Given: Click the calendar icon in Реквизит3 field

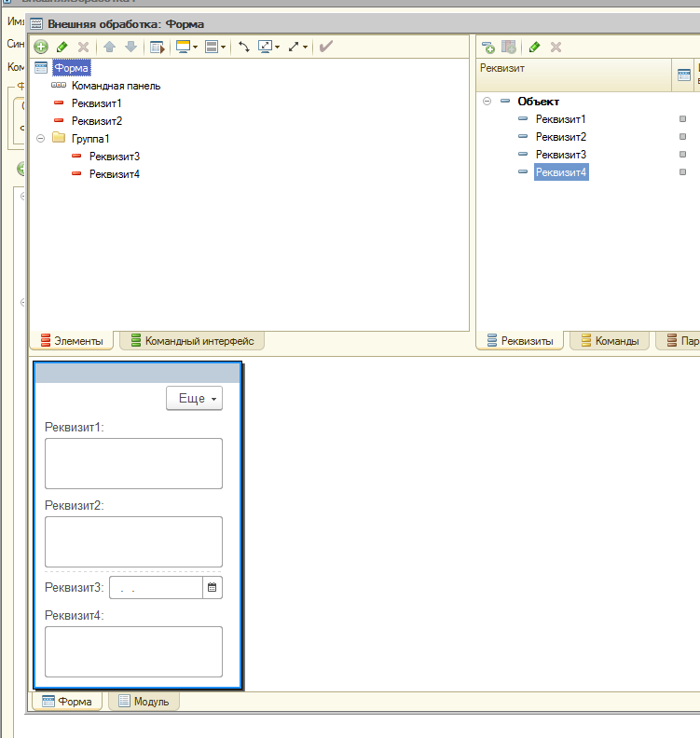Looking at the screenshot, I should click(x=213, y=587).
